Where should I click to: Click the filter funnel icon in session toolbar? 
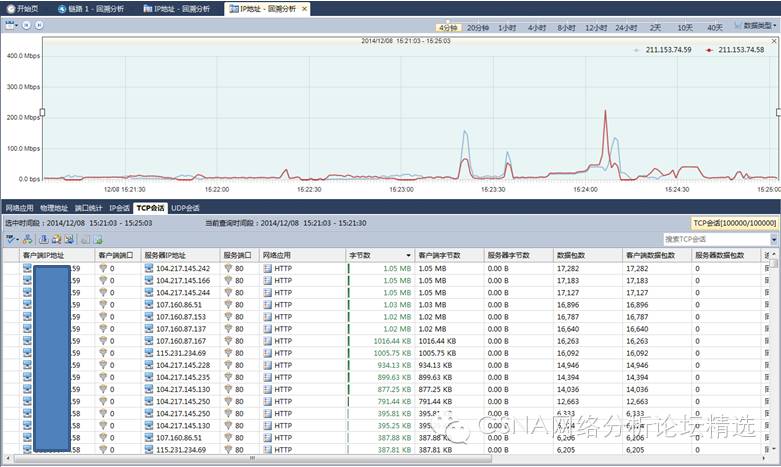(x=10, y=240)
